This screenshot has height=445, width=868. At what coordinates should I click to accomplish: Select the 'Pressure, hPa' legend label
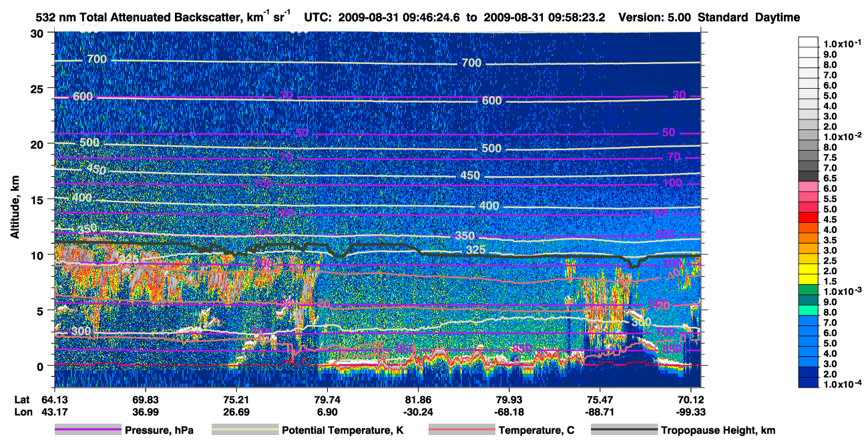(x=159, y=431)
